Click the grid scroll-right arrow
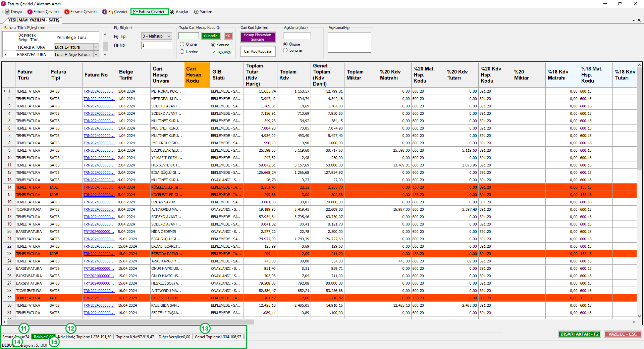This screenshot has height=349, width=644. (634, 322)
